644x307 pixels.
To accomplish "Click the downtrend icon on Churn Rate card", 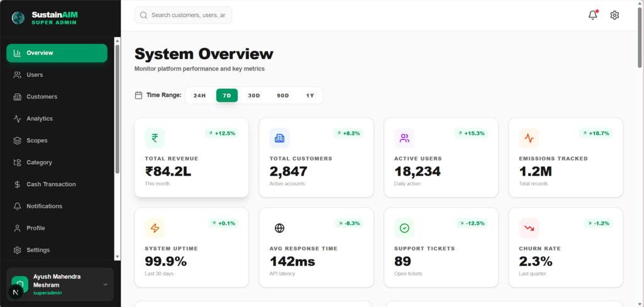I will pyautogui.click(x=529, y=228).
